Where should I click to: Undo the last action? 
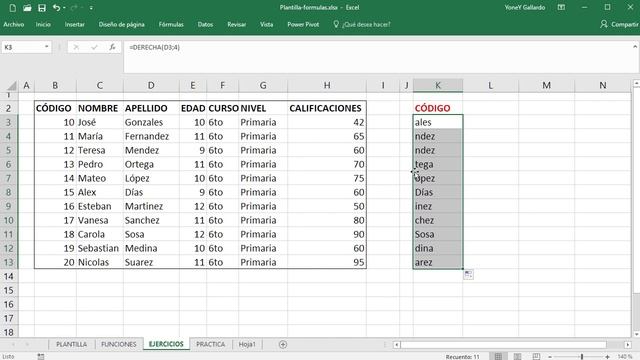click(56, 8)
